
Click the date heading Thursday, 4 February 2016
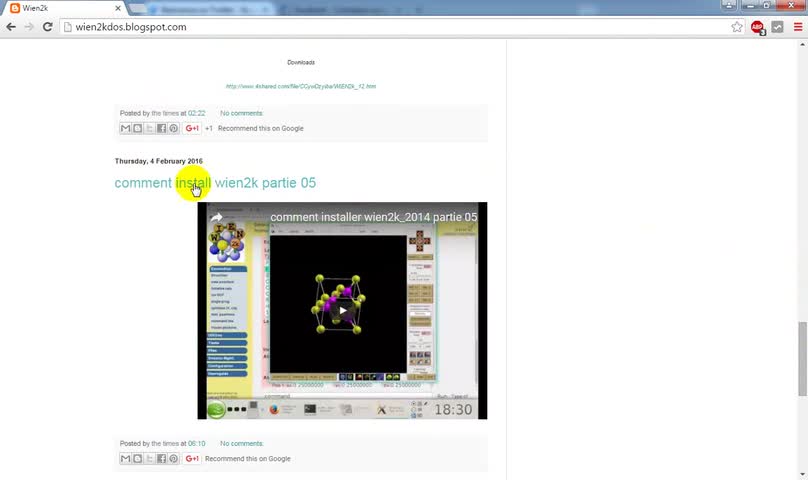159,161
